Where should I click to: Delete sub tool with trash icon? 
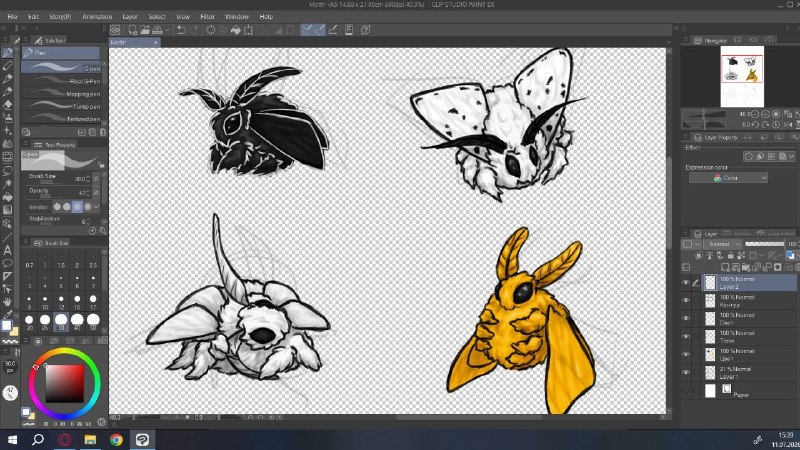click(x=103, y=132)
